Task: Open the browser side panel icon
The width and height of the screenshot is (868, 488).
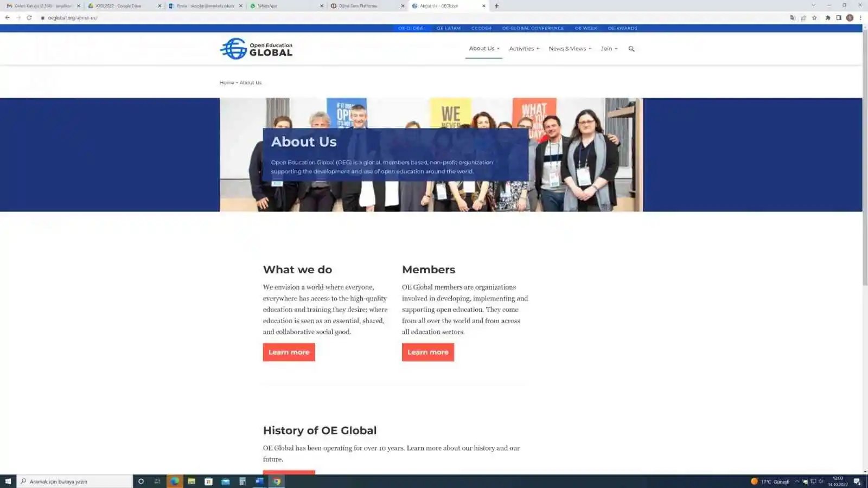Action: (x=839, y=18)
